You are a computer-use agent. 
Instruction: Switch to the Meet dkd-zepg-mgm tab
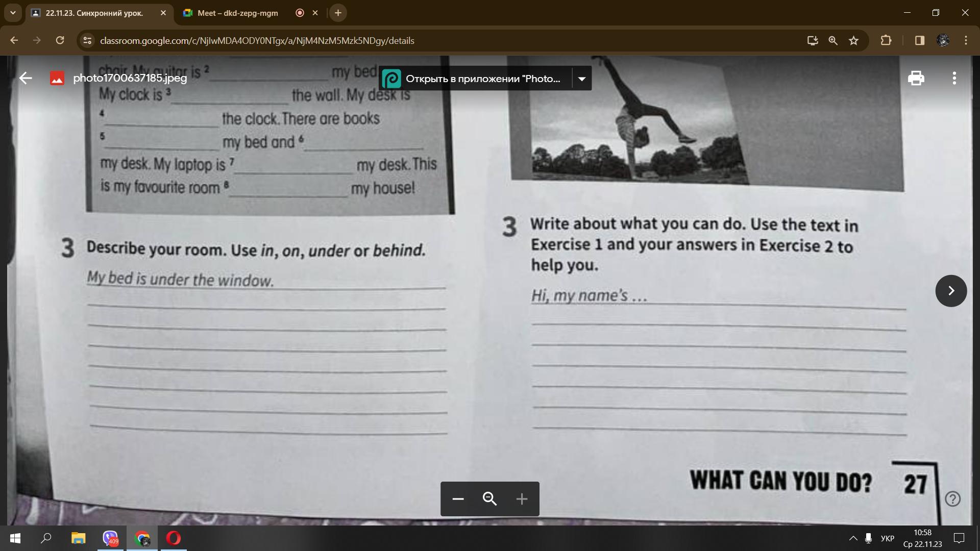pyautogui.click(x=237, y=13)
